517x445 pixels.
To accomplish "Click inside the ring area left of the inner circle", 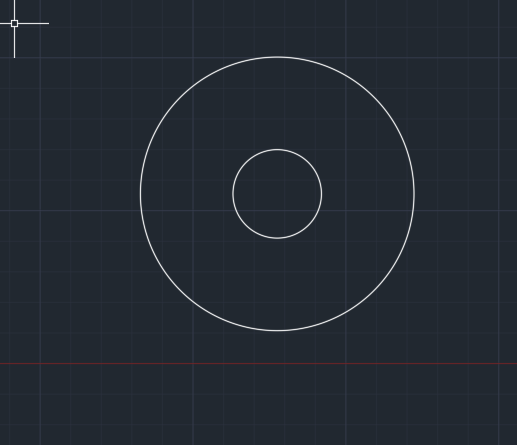I will pos(187,194).
